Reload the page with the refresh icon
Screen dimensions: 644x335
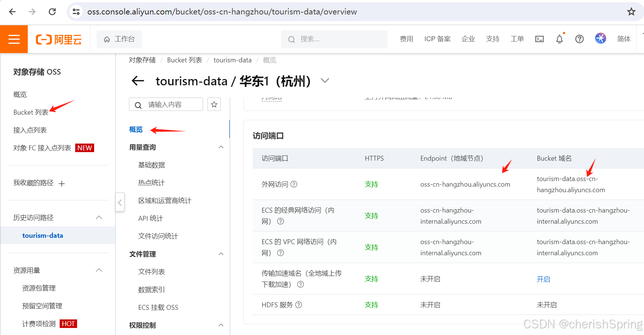[52, 12]
